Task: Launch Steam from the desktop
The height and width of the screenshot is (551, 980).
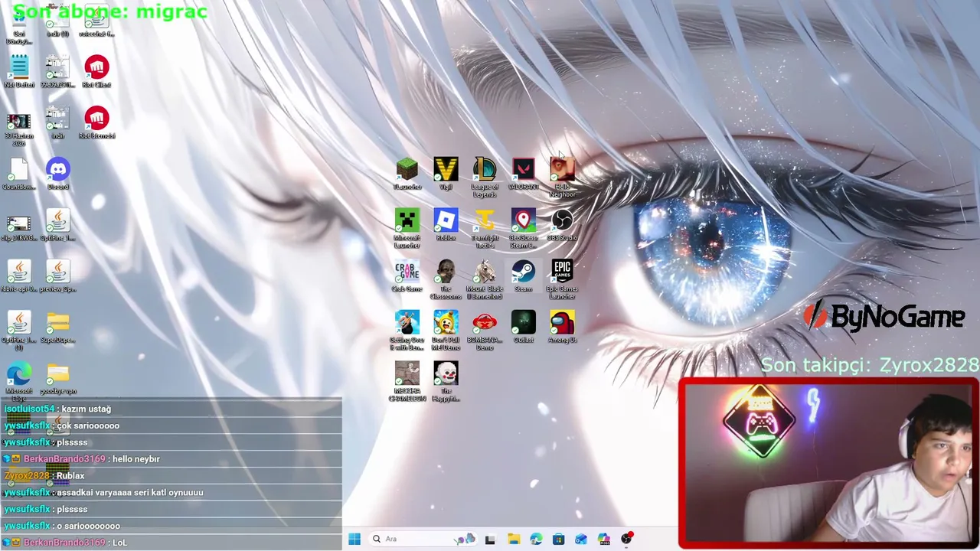Action: (x=524, y=272)
